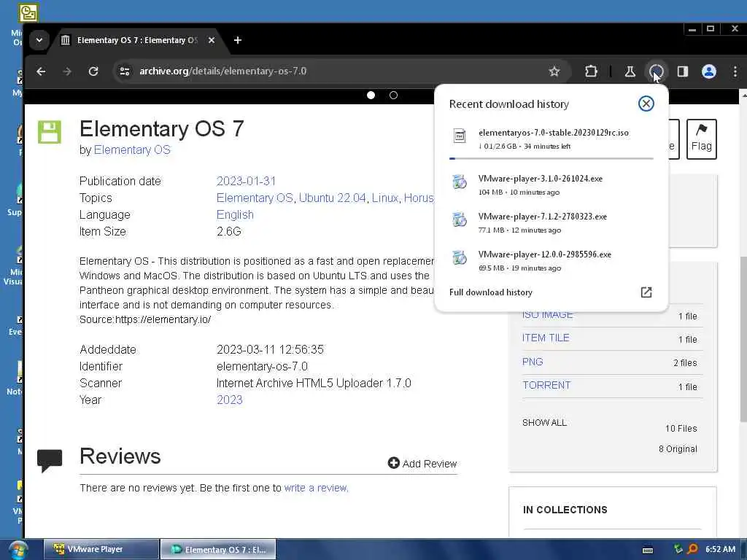The height and width of the screenshot is (560, 747).
Task: Open Chrome three-dot menu
Action: coord(735,71)
